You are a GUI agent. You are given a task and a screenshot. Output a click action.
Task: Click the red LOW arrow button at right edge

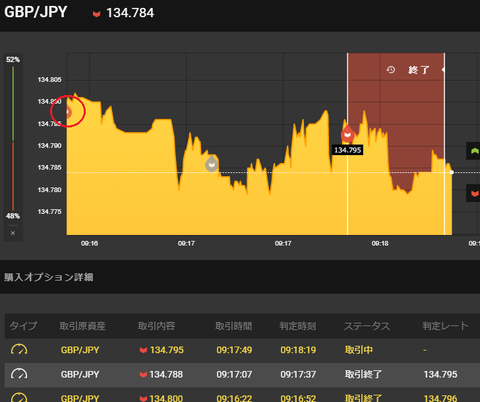click(474, 193)
